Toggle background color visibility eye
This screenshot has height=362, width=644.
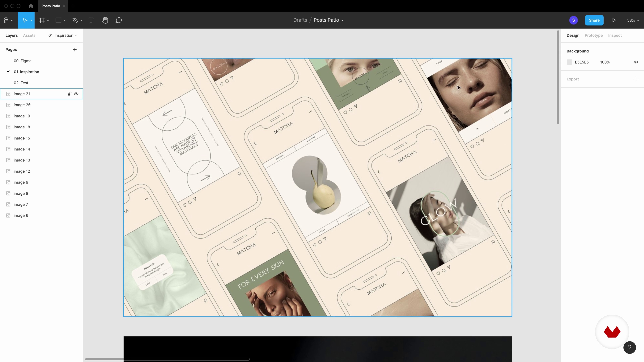[x=636, y=62]
